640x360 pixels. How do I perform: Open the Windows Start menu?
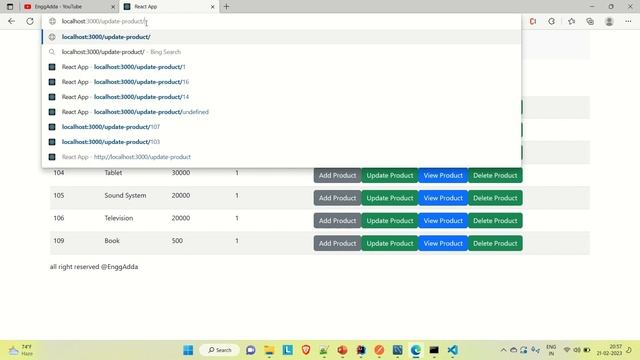[188, 350]
